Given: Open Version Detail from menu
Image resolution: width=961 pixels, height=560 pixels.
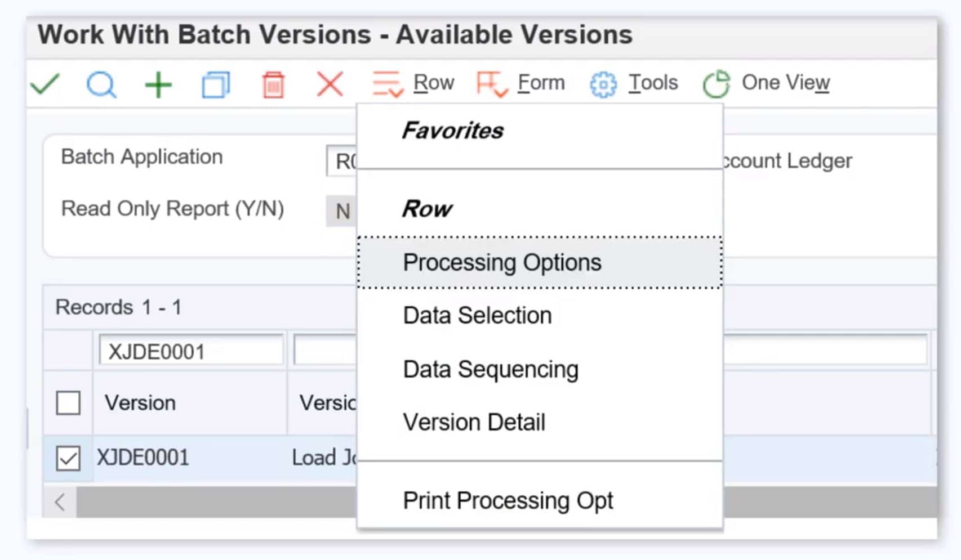Looking at the screenshot, I should (x=474, y=423).
